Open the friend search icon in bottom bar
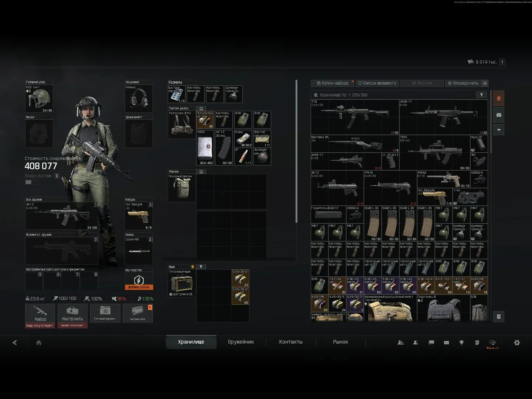Screen dimensions: 532x399 pyautogui.click(x=400, y=342)
